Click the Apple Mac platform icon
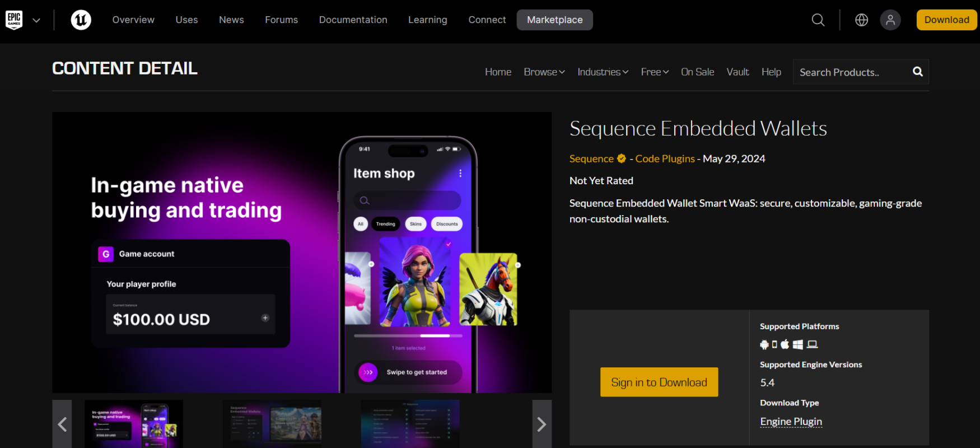Screen dimensions: 980x448 (x=785, y=344)
